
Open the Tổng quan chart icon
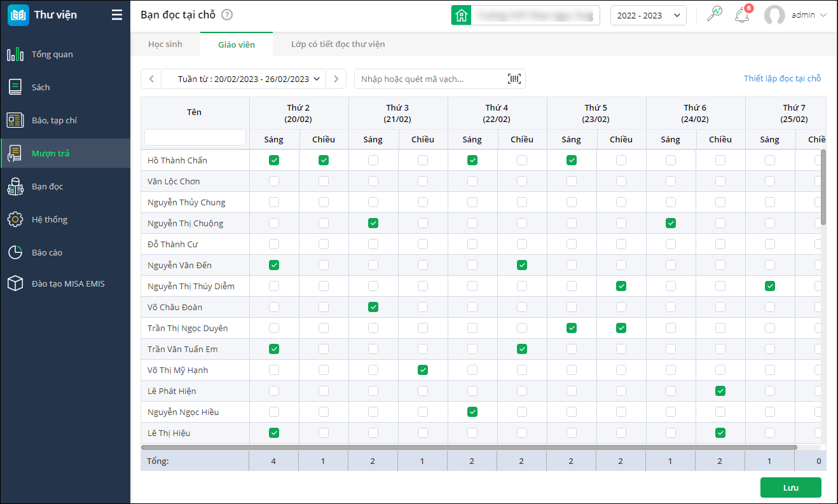[15, 55]
